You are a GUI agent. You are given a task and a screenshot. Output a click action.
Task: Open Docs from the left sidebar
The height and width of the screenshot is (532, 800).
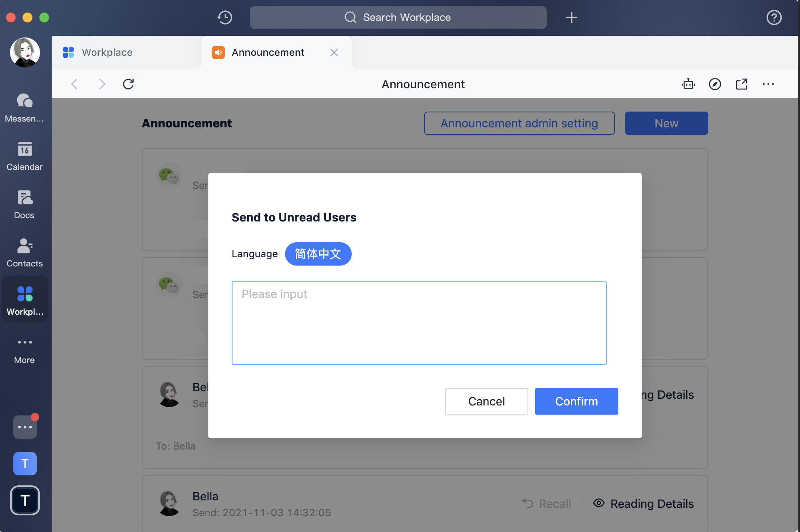(24, 204)
